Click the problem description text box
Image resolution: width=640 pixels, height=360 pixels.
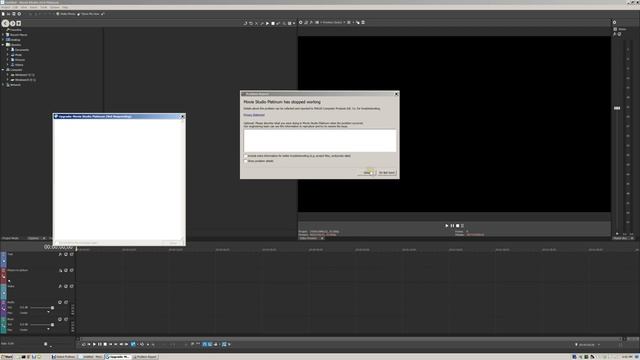pos(320,140)
